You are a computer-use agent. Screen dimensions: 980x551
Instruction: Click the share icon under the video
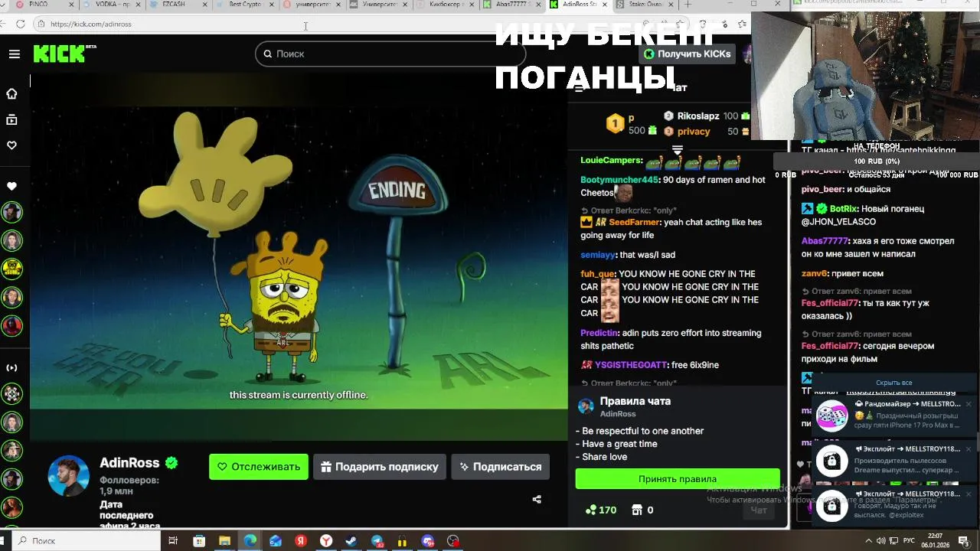coord(537,499)
